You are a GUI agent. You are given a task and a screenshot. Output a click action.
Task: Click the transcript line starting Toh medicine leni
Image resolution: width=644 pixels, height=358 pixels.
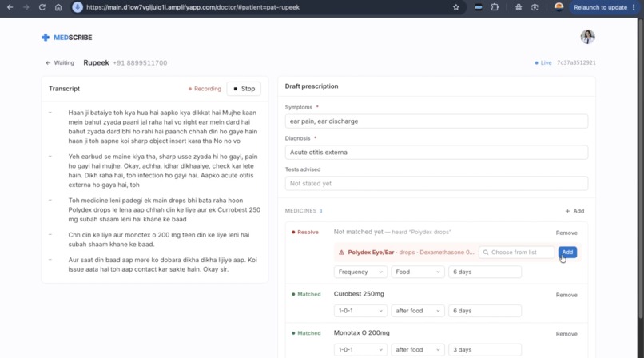click(x=164, y=210)
